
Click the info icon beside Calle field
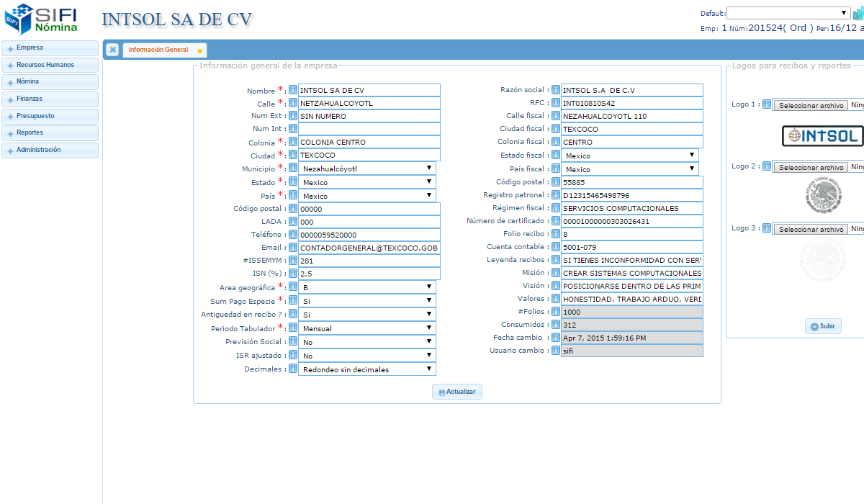293,103
